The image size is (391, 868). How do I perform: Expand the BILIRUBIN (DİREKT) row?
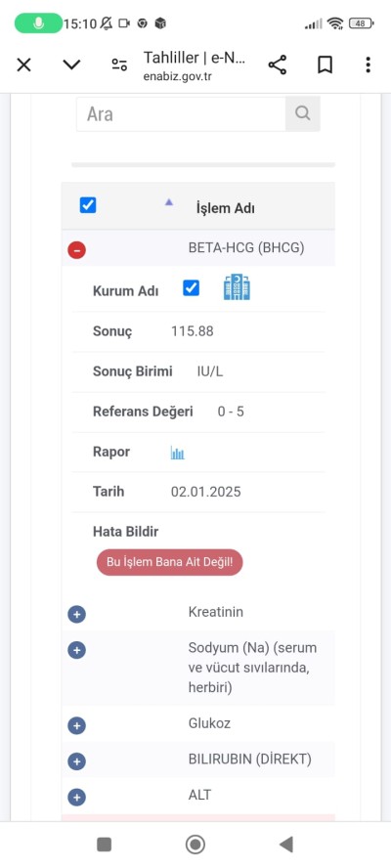(x=76, y=761)
